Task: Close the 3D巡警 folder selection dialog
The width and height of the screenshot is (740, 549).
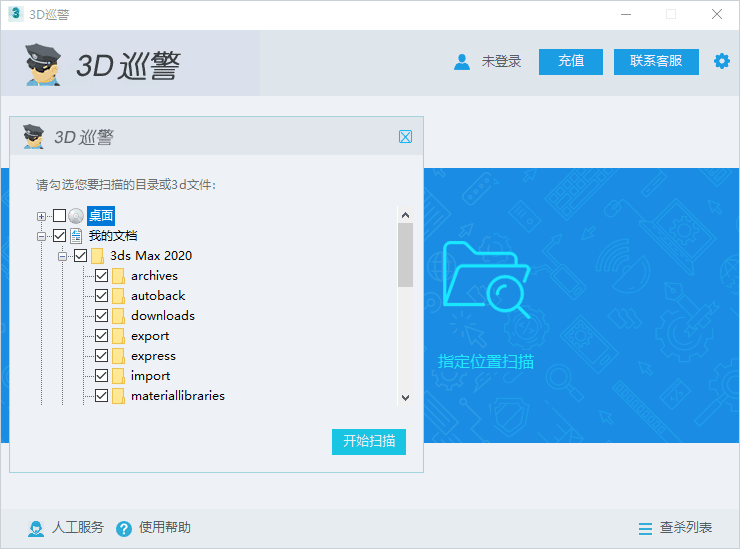Action: pyautogui.click(x=405, y=137)
